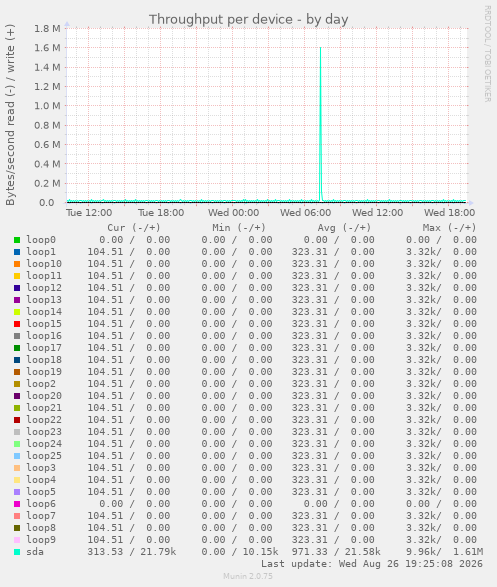Click the Last update timestamp line

[x=372, y=564]
